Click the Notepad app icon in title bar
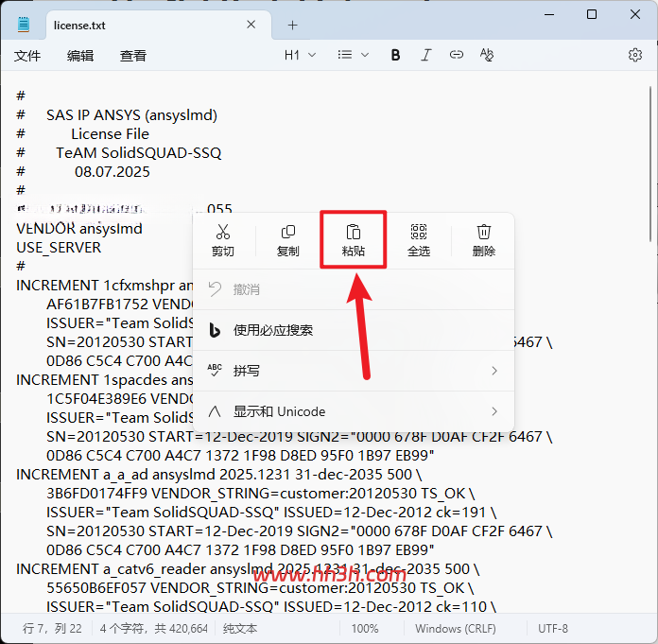 [24, 25]
